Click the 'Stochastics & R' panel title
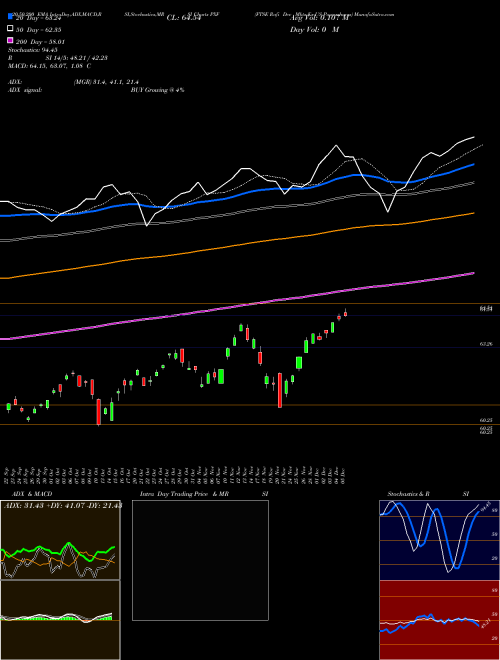Image resolution: width=500 pixels, height=660 pixels. pos(408,494)
